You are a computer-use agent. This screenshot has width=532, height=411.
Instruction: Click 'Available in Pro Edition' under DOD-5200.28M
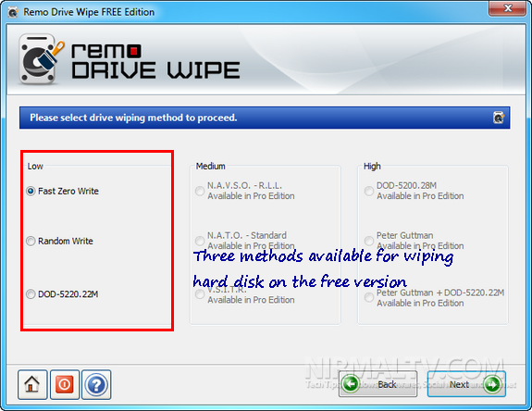pyautogui.click(x=420, y=196)
